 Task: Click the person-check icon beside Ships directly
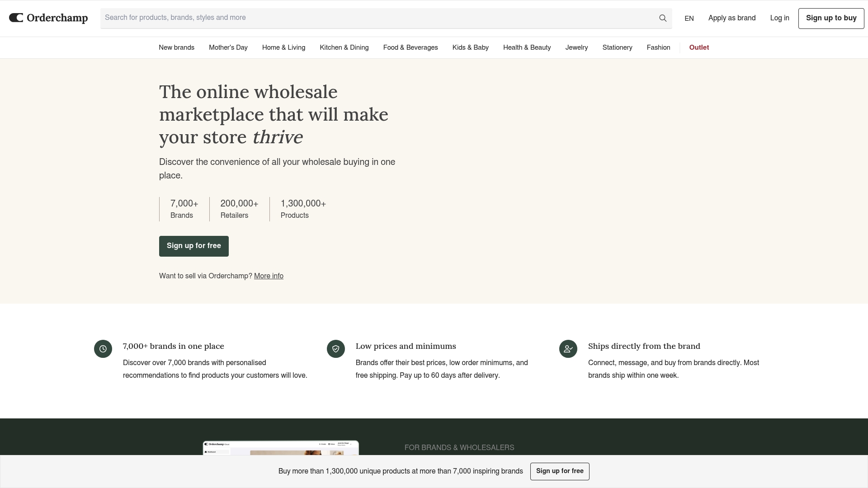pyautogui.click(x=568, y=349)
